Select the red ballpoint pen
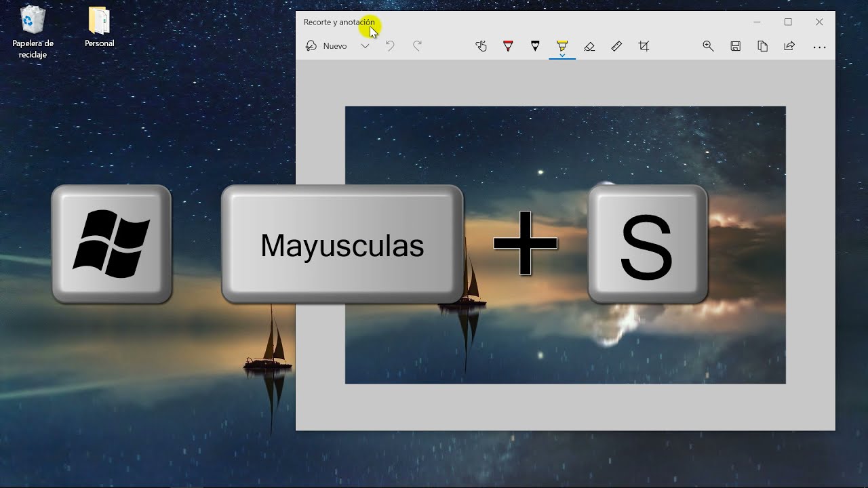This screenshot has width=868, height=488. pyautogui.click(x=508, y=46)
